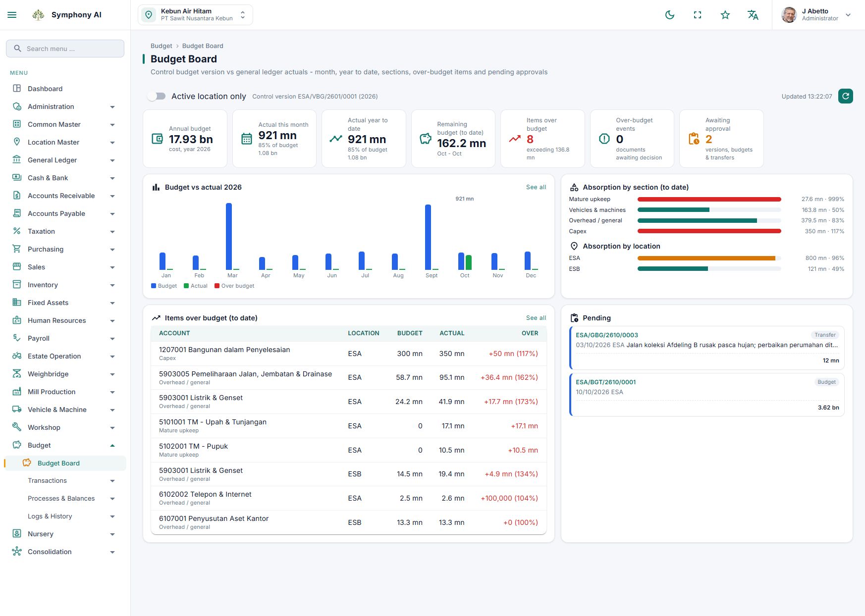The width and height of the screenshot is (865, 616).
Task: Click See all in Items over budget
Action: (536, 318)
